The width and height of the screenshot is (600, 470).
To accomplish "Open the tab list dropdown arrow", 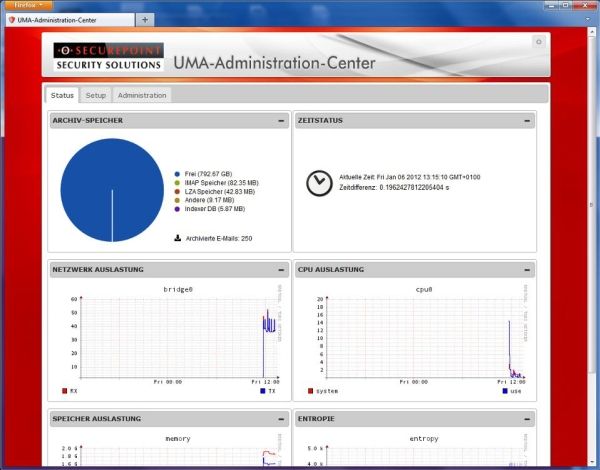I will 588,19.
